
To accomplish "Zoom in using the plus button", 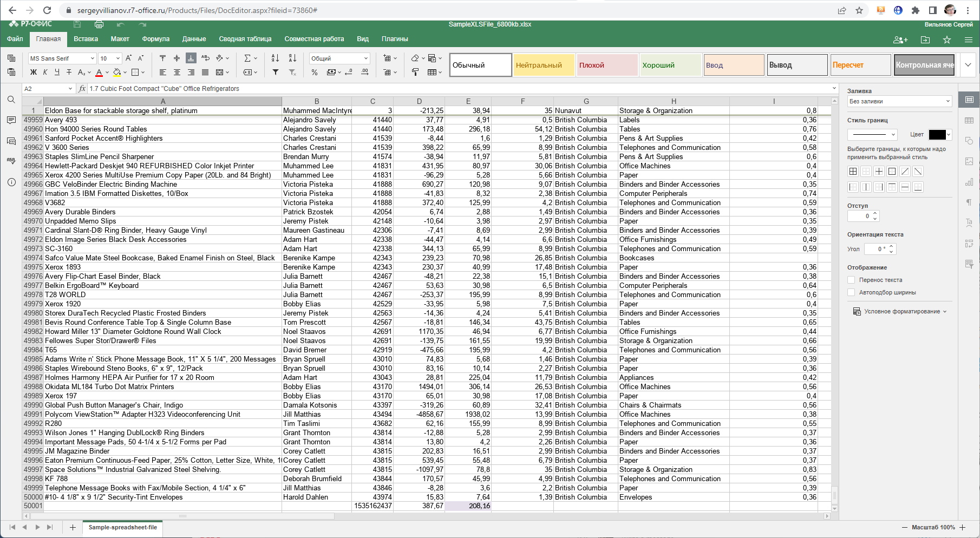I will click(962, 527).
